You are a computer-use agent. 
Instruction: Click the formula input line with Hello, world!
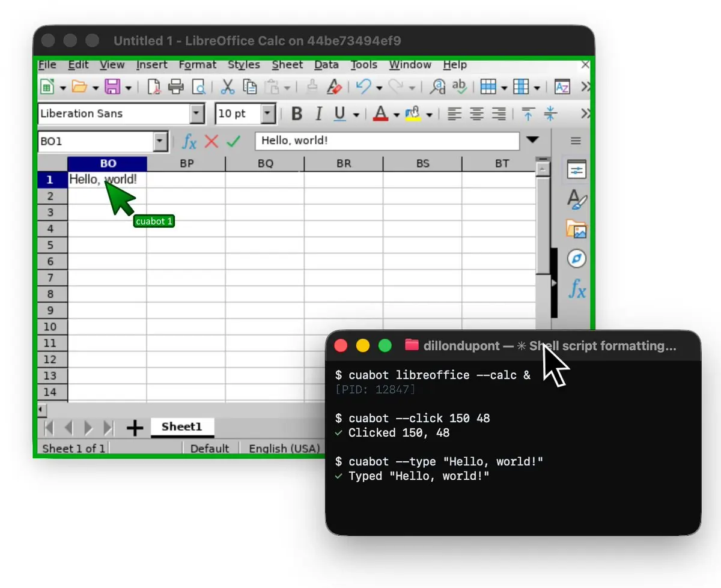pos(387,141)
